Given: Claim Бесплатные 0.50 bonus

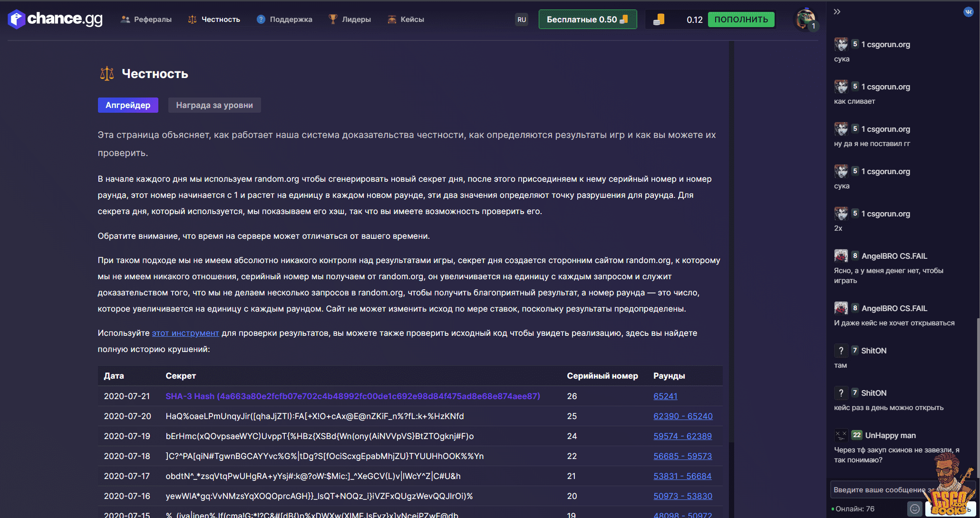Looking at the screenshot, I should click(587, 20).
